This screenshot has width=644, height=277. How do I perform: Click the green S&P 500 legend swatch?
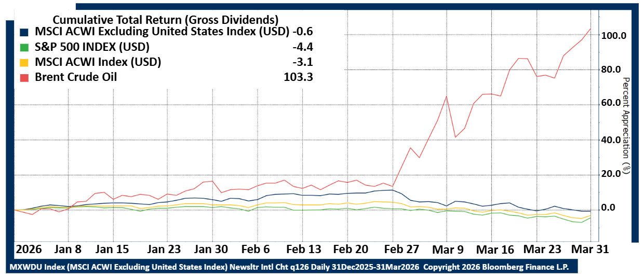[x=23, y=47]
